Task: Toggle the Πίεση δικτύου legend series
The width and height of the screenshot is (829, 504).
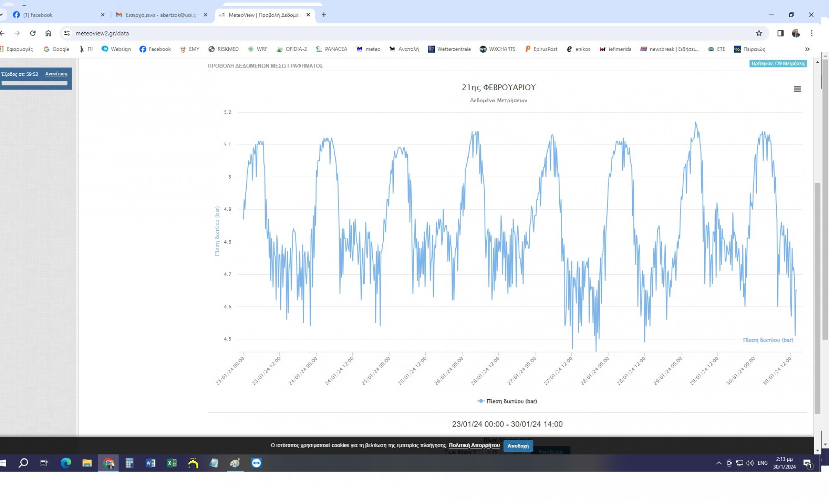Action: (511, 401)
